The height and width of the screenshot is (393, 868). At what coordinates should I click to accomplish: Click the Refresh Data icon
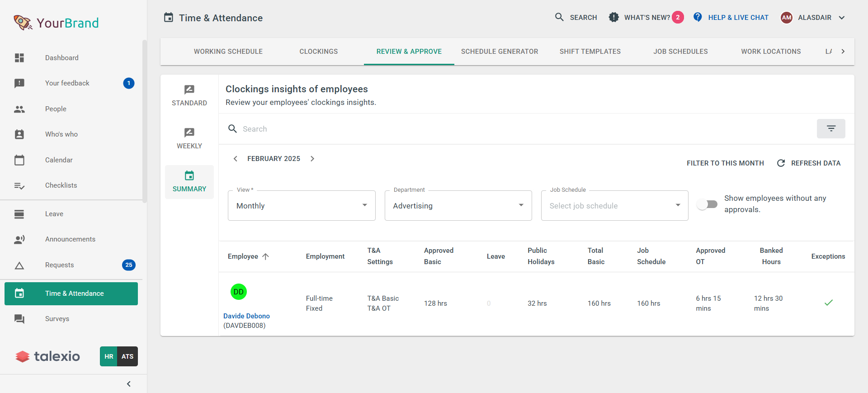point(781,163)
